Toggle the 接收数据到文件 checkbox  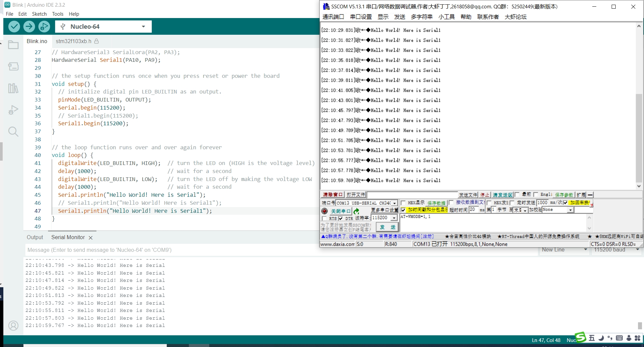451,202
